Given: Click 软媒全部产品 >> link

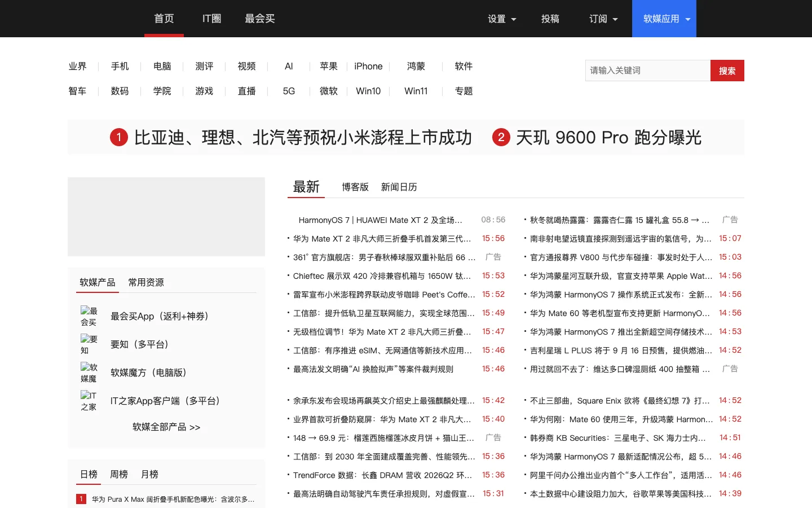Looking at the screenshot, I should click(x=166, y=427).
